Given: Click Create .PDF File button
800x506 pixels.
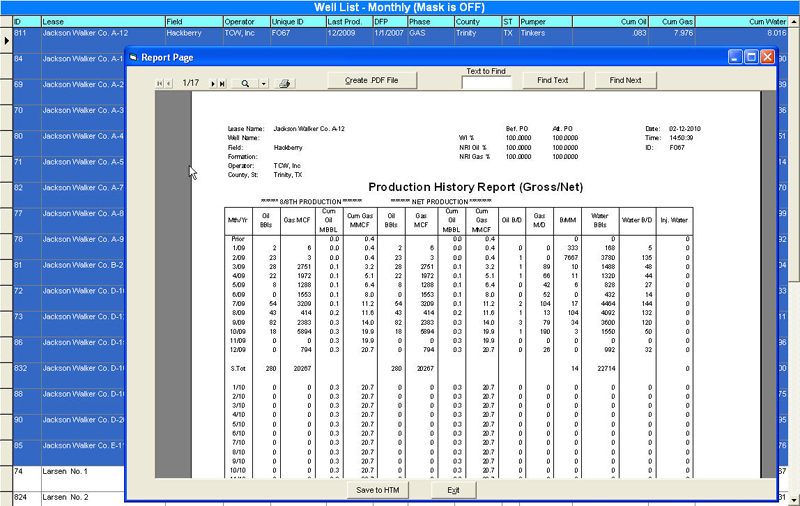Looking at the screenshot, I should [372, 80].
